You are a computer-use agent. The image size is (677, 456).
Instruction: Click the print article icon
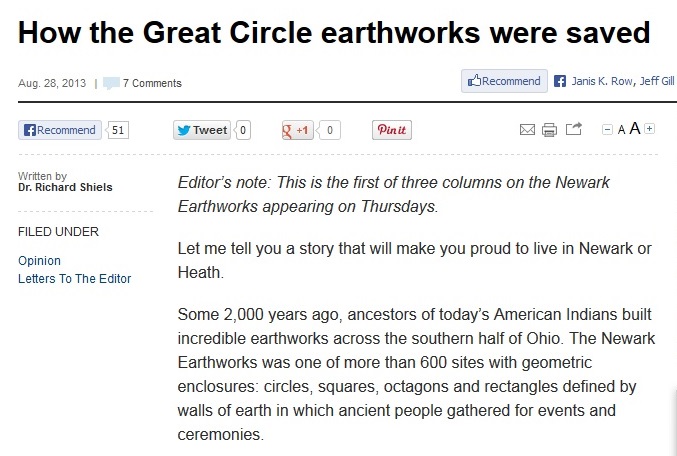point(549,130)
